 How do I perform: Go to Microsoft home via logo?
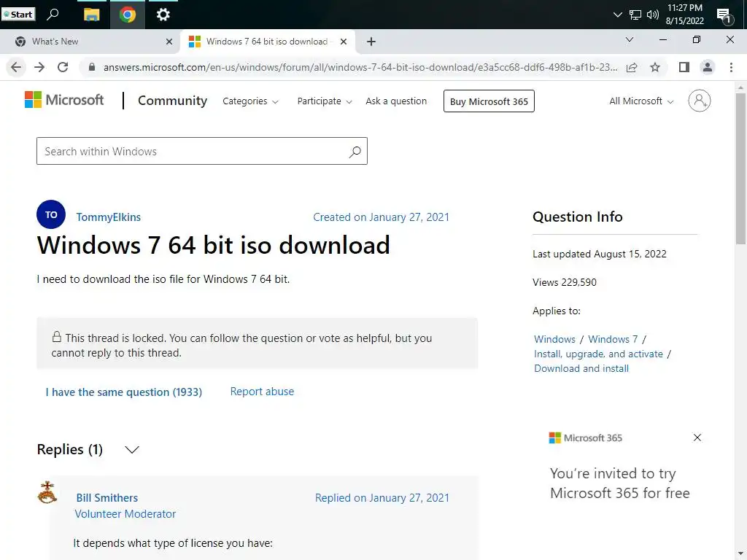pyautogui.click(x=64, y=100)
